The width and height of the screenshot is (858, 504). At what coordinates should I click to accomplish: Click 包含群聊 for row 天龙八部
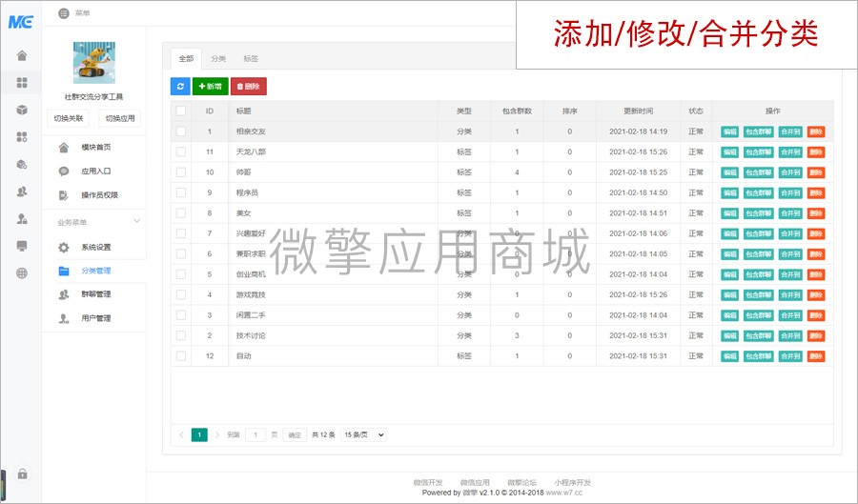click(759, 152)
